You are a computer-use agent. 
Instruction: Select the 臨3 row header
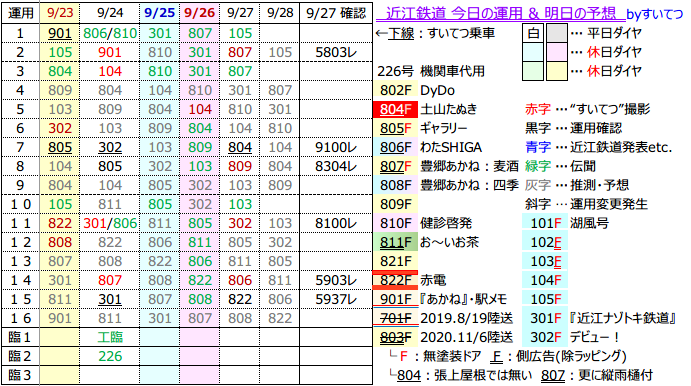coord(20,375)
